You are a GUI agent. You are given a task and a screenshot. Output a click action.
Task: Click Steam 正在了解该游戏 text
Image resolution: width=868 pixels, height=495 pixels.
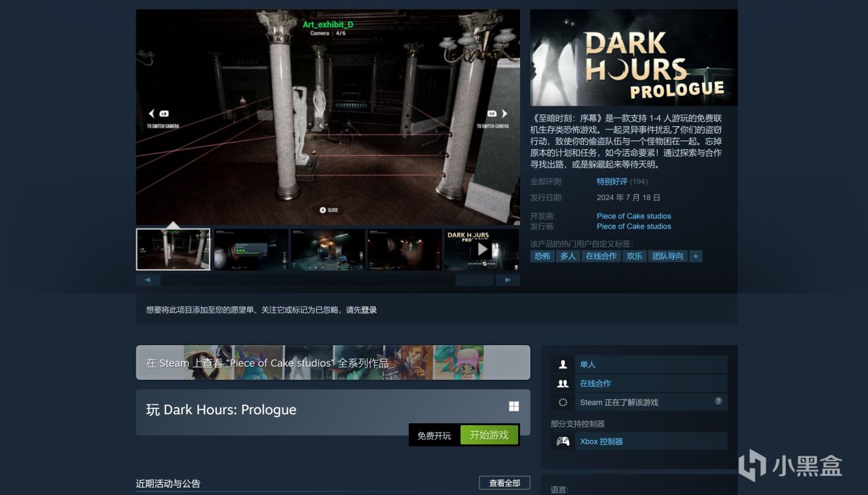click(x=619, y=402)
